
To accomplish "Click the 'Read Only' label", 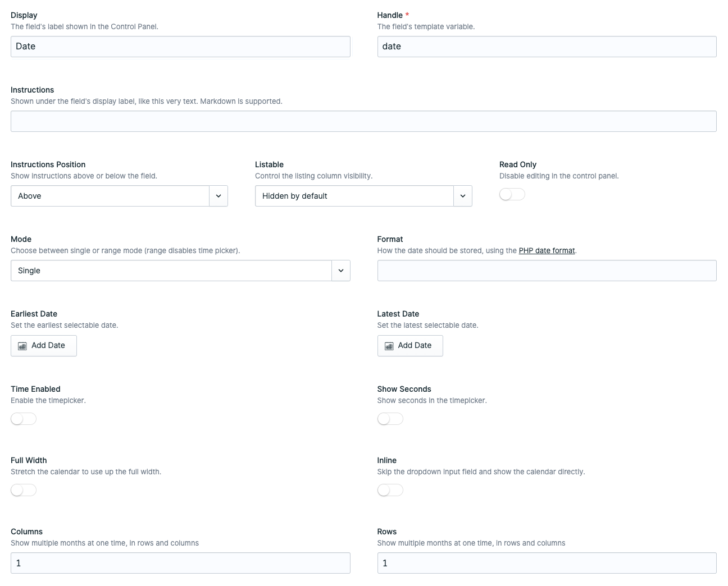I will pyautogui.click(x=518, y=164).
